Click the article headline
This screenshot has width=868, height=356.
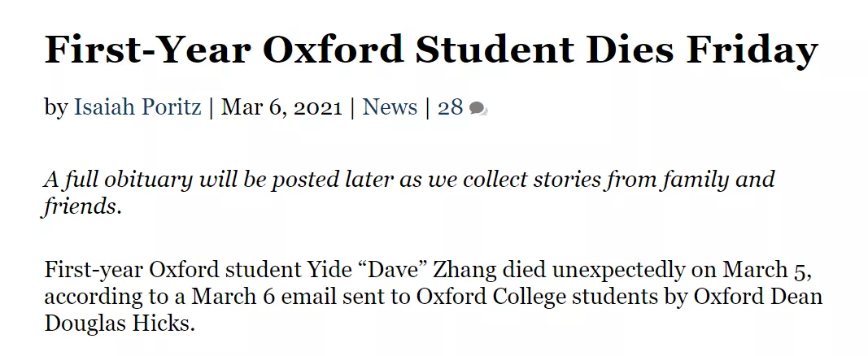pyautogui.click(x=430, y=51)
